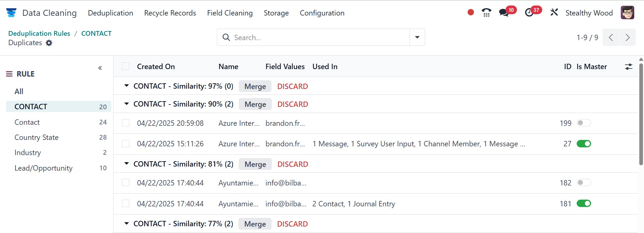644x233 pixels.
Task: Check the select-all header checkbox
Action: [126, 66]
